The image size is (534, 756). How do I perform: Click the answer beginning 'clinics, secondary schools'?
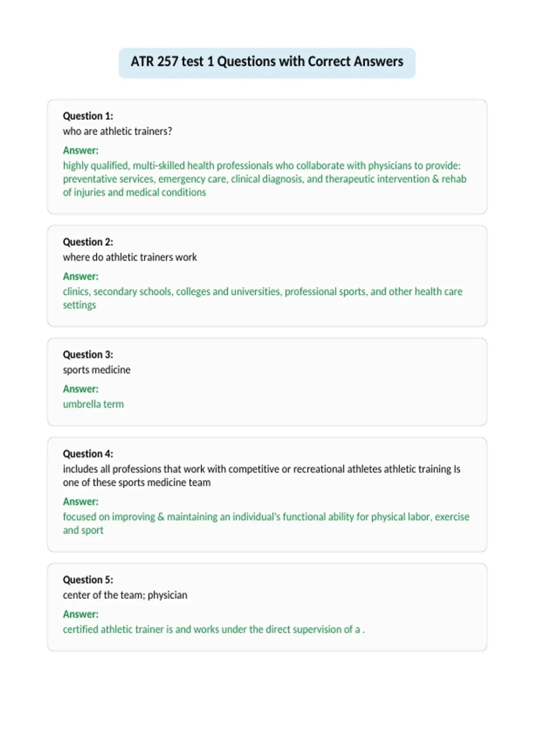(263, 298)
